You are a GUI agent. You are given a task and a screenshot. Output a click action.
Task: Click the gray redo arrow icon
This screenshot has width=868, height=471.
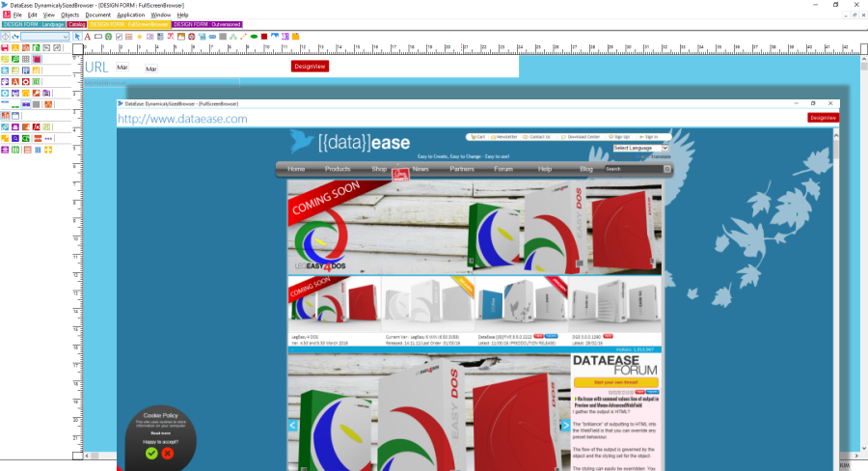coord(57,47)
